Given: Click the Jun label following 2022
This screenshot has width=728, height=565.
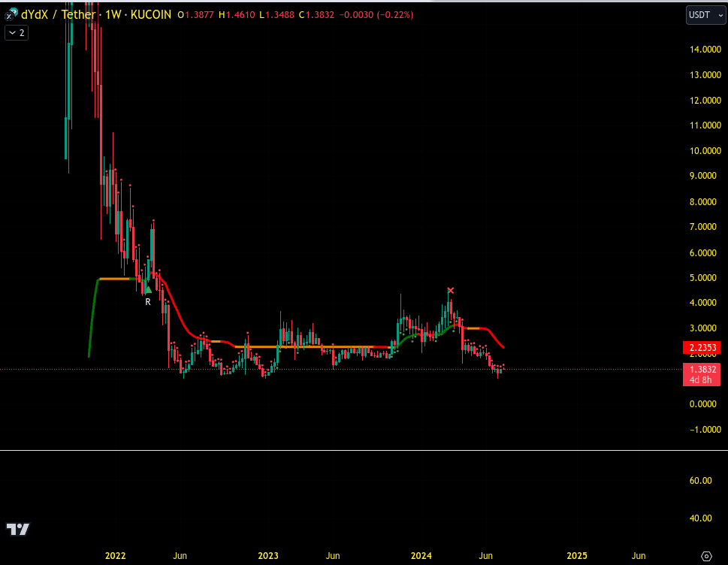Looking at the screenshot, I should [x=180, y=556].
